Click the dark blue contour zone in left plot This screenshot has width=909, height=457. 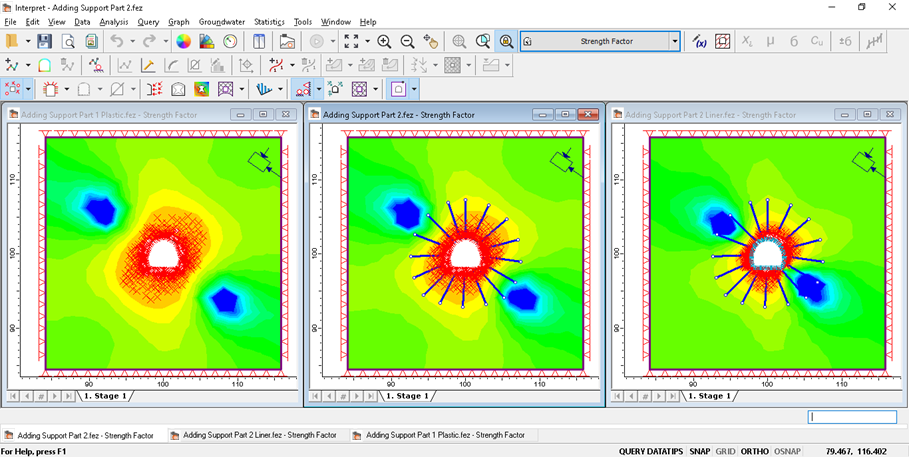[x=101, y=209]
